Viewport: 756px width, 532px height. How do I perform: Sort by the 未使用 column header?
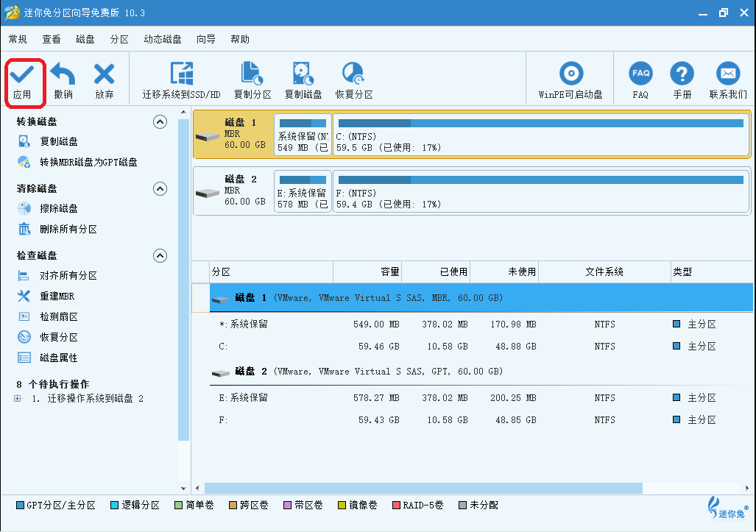(x=504, y=272)
